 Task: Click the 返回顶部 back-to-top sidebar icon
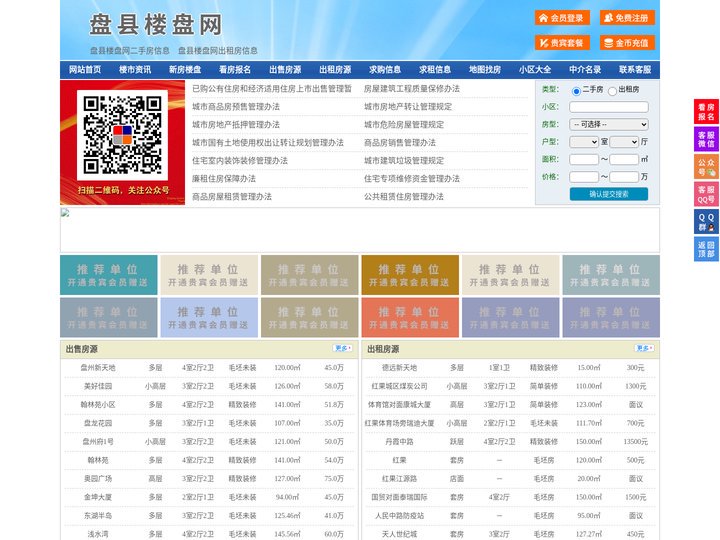706,249
